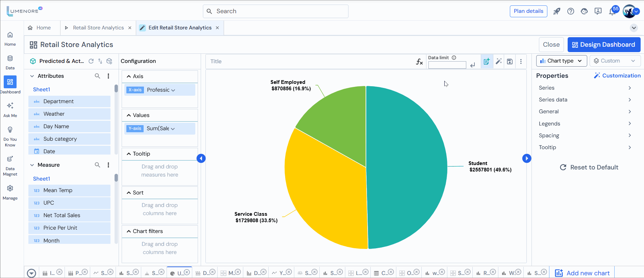Viewport: 644px width, 278px height.
Task: Switch to the Retail Store Analytics tab
Action: (x=98, y=28)
